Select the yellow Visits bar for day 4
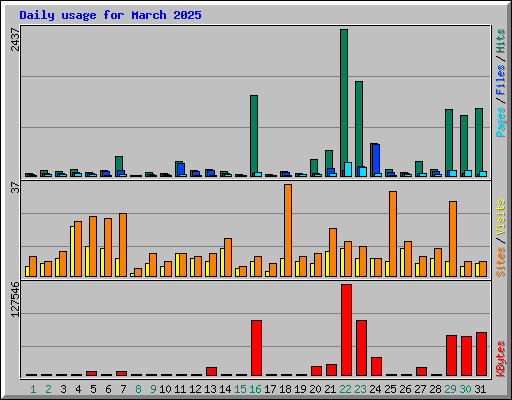This screenshot has width=512, height=400. [x=72, y=251]
